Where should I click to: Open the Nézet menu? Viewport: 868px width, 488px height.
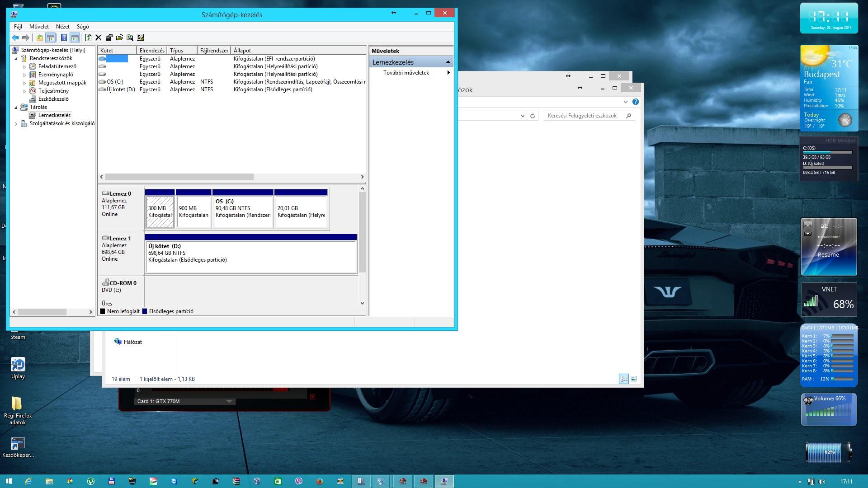click(x=63, y=27)
